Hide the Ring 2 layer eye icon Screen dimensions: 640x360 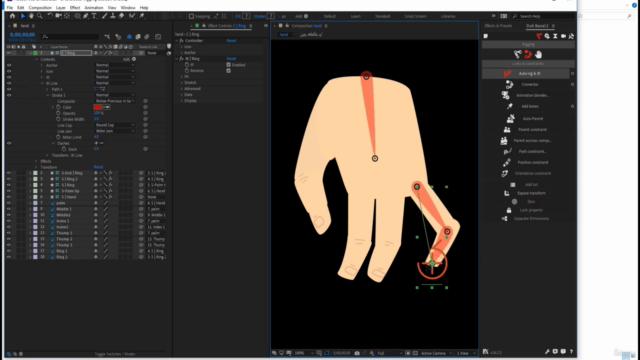9,257
